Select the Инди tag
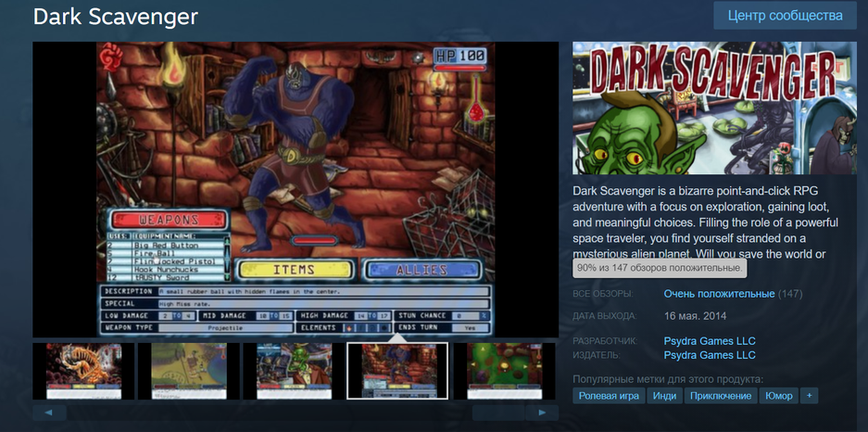 (664, 396)
